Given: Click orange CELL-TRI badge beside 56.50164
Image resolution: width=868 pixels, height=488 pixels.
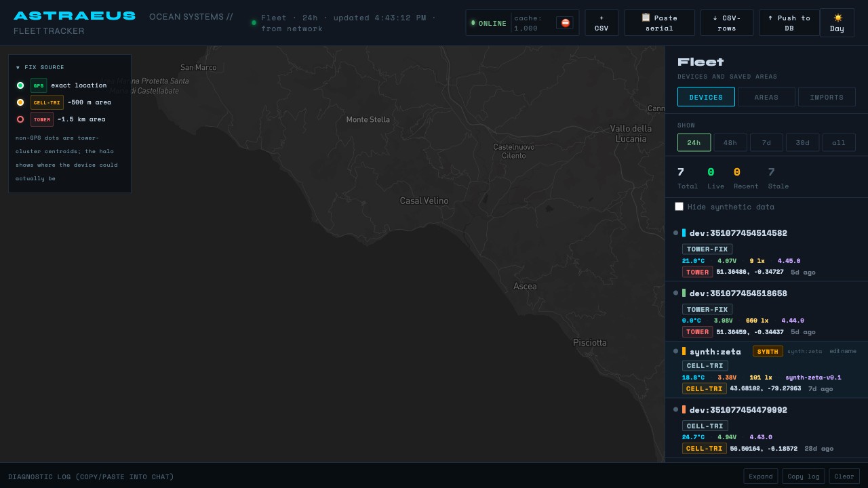Looking at the screenshot, I should [705, 448].
